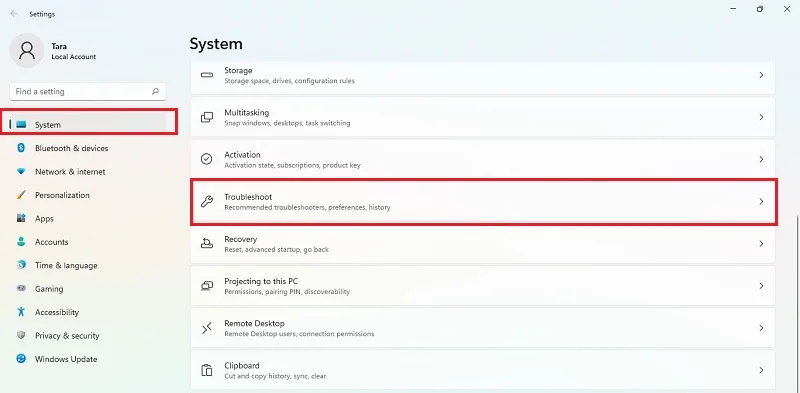Select System in the sidebar
This screenshot has height=393, width=800.
tap(88, 125)
